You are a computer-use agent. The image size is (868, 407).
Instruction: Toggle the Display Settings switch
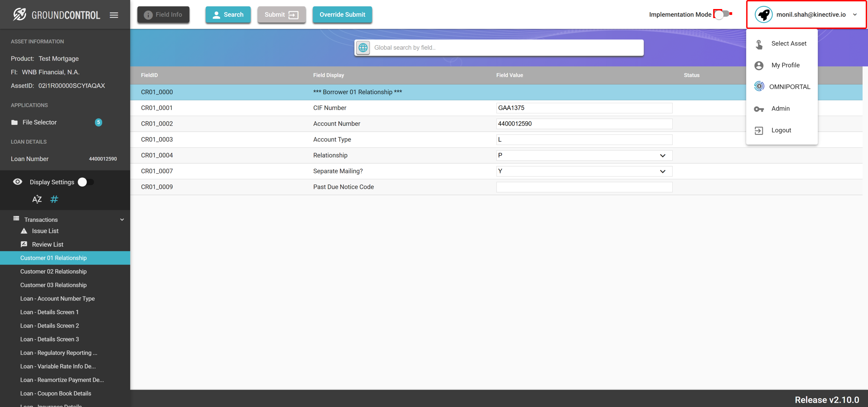(85, 182)
